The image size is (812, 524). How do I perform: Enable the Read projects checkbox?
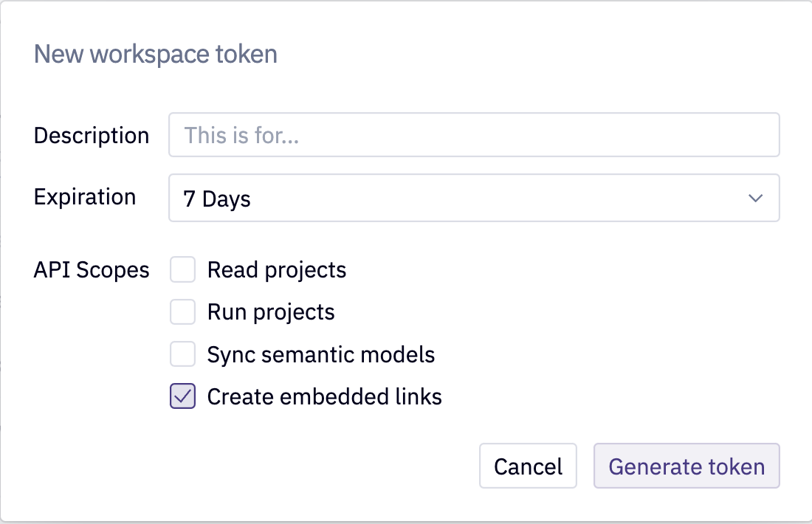183,270
